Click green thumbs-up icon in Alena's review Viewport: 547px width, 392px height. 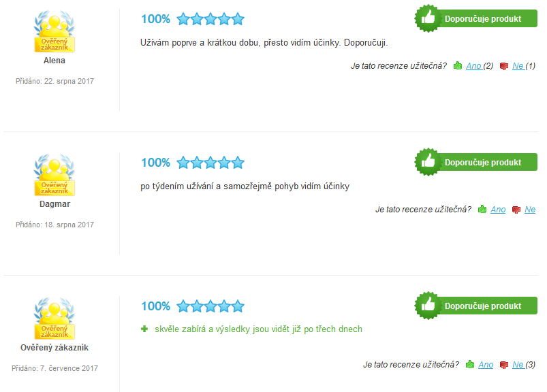457,65
